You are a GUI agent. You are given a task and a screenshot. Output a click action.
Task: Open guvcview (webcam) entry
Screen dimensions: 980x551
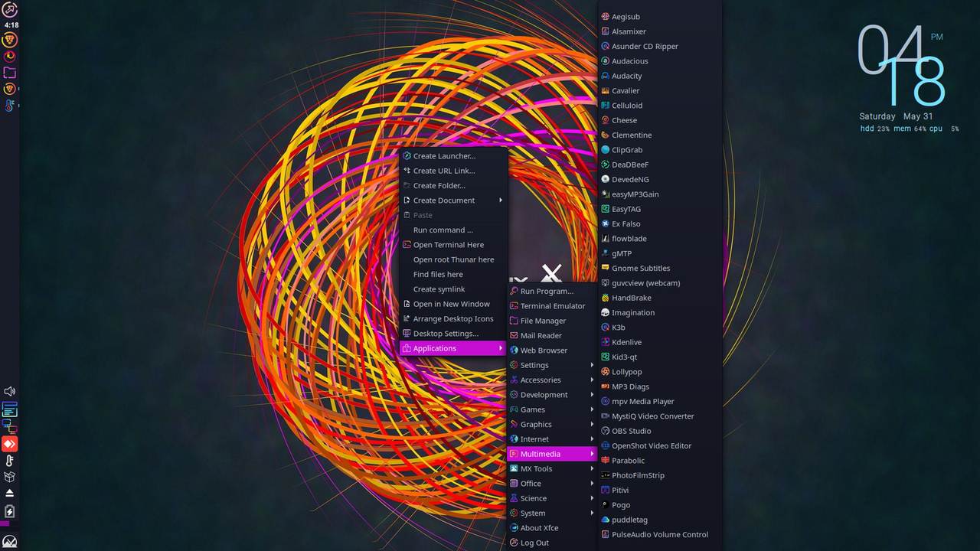pyautogui.click(x=660, y=283)
